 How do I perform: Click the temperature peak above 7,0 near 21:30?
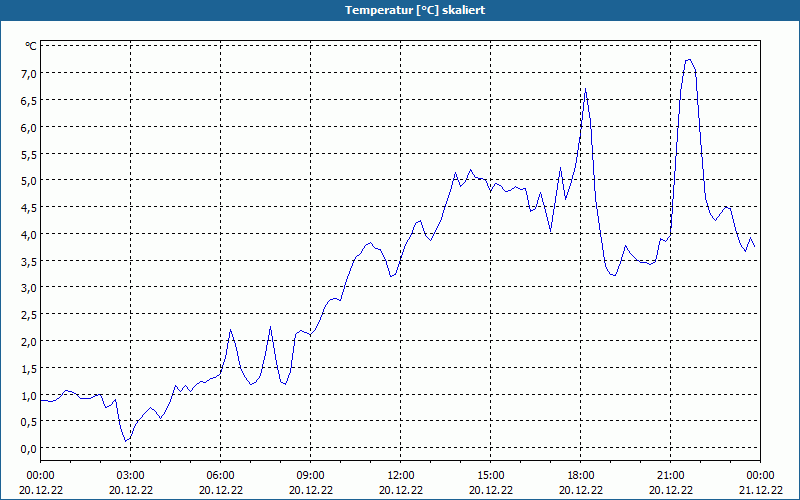(x=689, y=60)
